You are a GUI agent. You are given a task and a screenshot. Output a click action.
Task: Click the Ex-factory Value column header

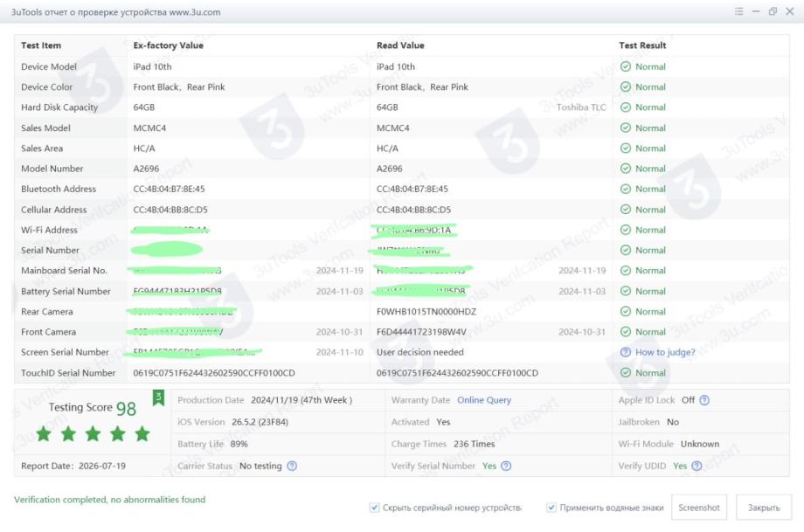(x=168, y=45)
